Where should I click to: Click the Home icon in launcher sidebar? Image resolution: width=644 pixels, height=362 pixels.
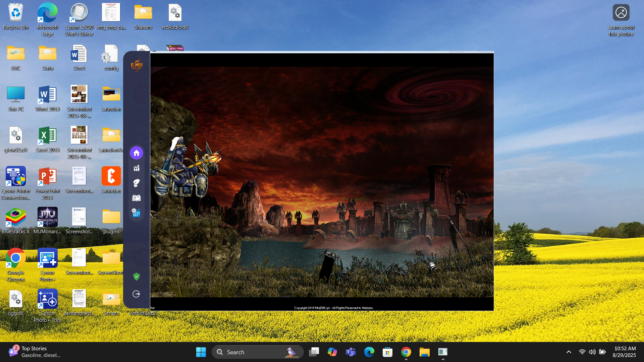tap(136, 153)
